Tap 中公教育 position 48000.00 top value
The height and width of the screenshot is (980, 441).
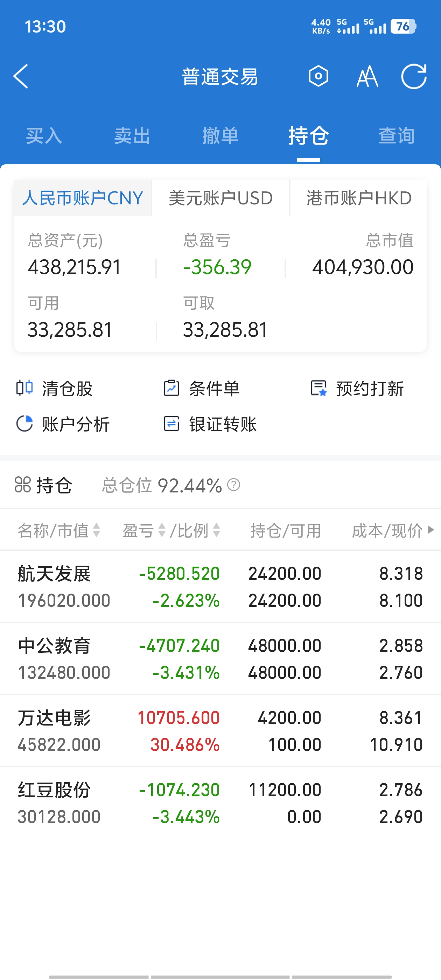coord(285,646)
